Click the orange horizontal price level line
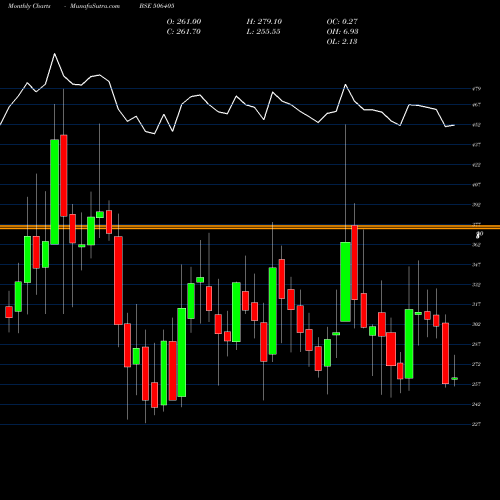The image size is (500, 500). [x=250, y=227]
